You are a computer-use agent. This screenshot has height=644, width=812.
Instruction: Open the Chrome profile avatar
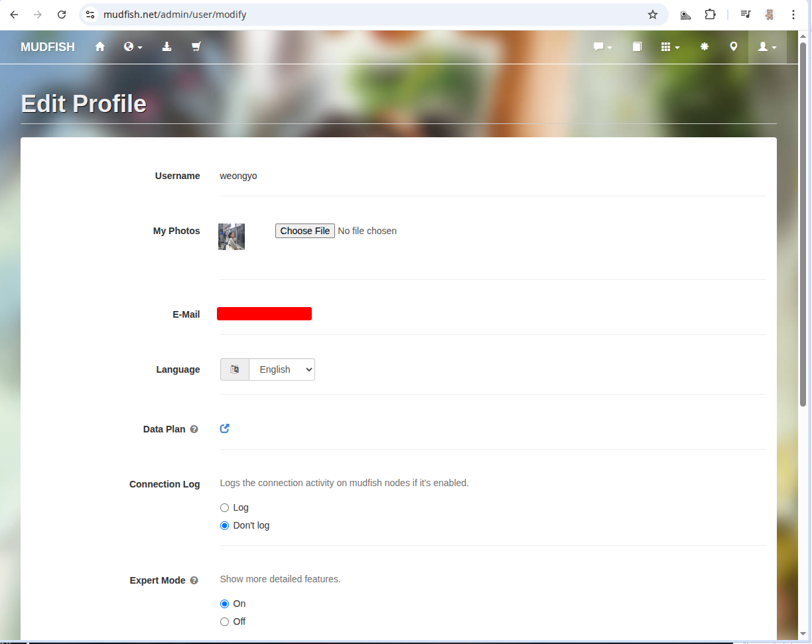pos(770,15)
